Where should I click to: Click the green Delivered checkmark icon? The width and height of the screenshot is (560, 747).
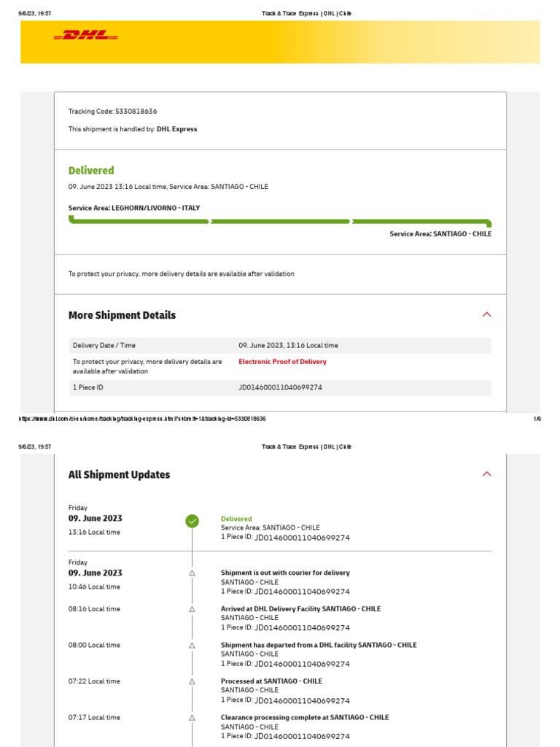[192, 521]
